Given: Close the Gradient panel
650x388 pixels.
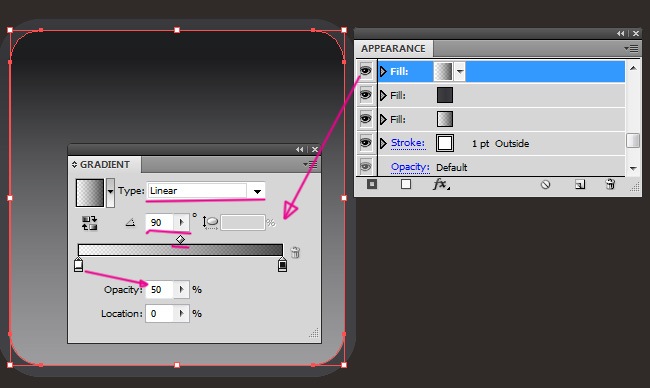Looking at the screenshot, I should point(315,150).
